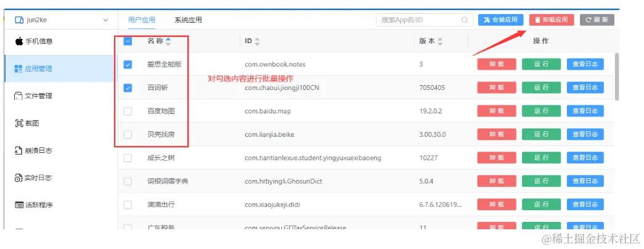Click 运行 for 成长之树
Viewport: 644px width, 249px height.
541,158
